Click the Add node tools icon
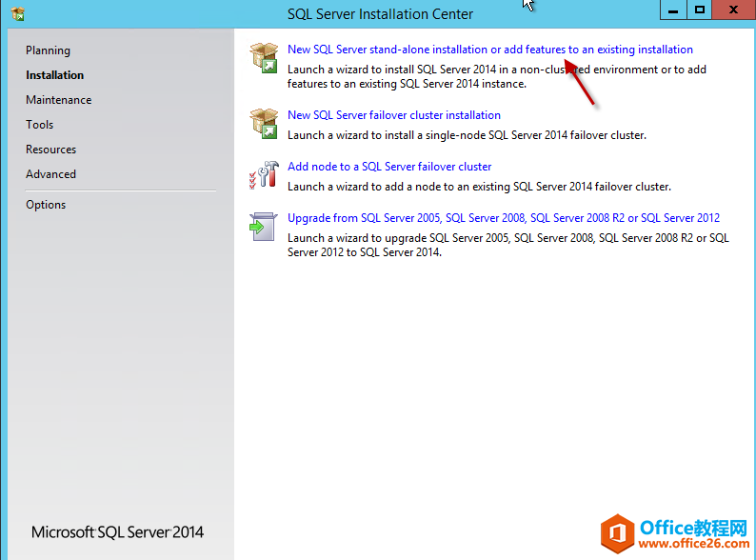 click(264, 175)
